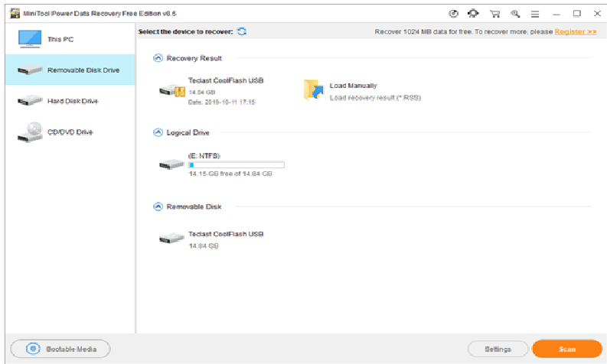Click the E: drive free space bar

[x=237, y=165]
